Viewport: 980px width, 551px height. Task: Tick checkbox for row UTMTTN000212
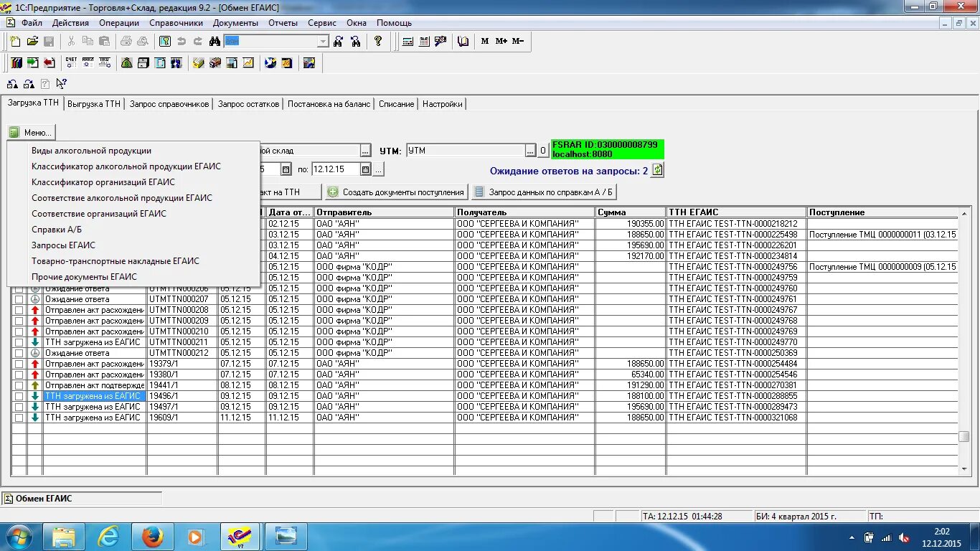point(19,353)
